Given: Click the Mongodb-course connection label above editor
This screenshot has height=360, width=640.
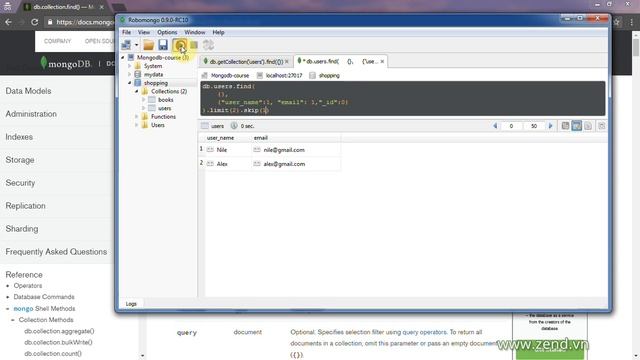Looking at the screenshot, I should point(229,76).
